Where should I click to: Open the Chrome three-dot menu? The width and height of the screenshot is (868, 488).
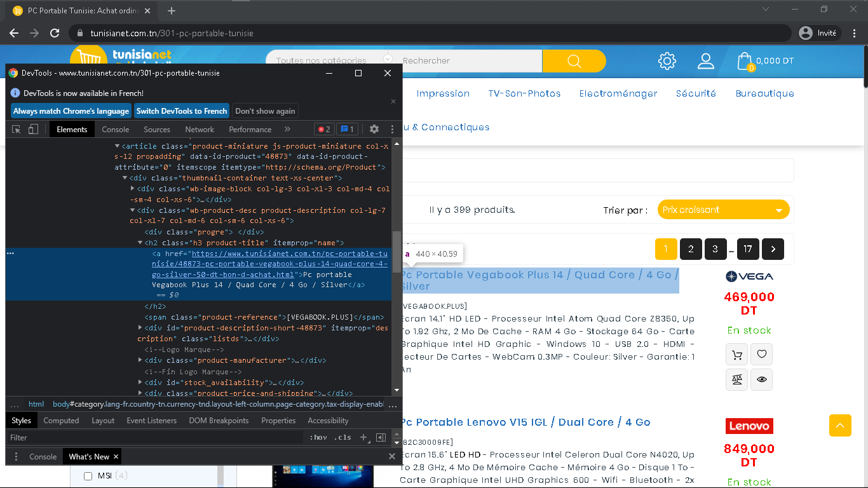tap(853, 33)
